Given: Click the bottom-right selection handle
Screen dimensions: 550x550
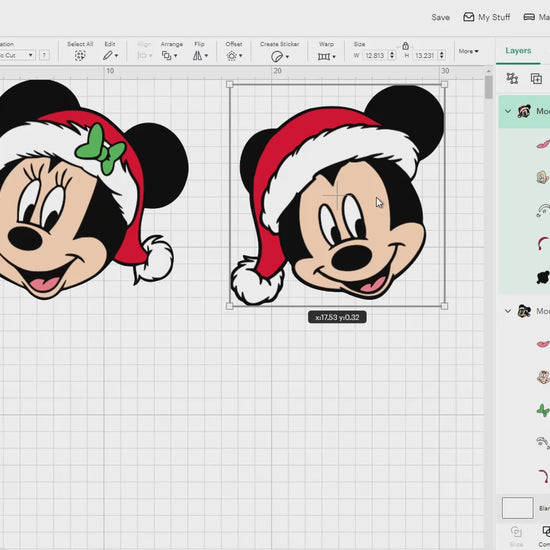Looking at the screenshot, I should tap(444, 306).
